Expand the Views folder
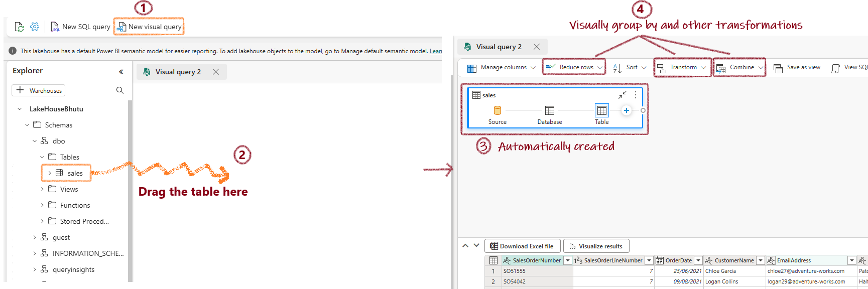 (x=42, y=189)
